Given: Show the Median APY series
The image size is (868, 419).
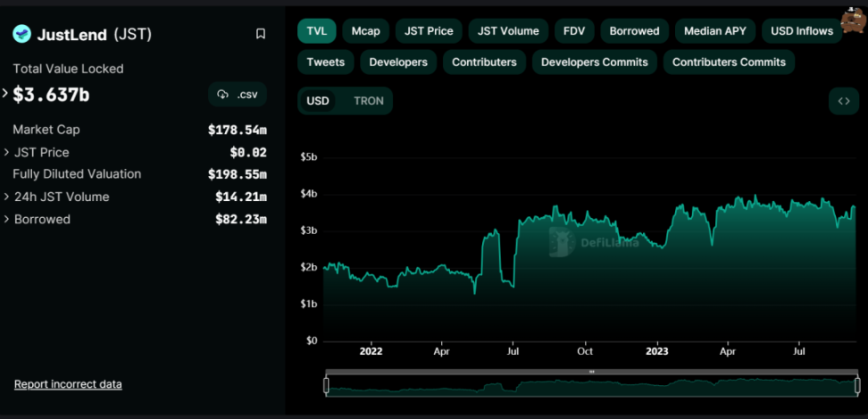Looking at the screenshot, I should 715,31.
